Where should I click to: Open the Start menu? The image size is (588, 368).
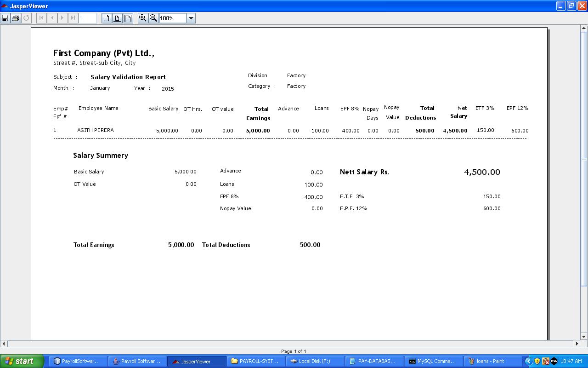point(21,361)
